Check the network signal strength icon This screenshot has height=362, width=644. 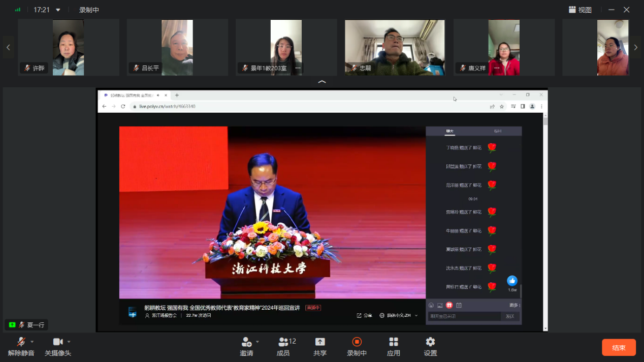point(18,10)
